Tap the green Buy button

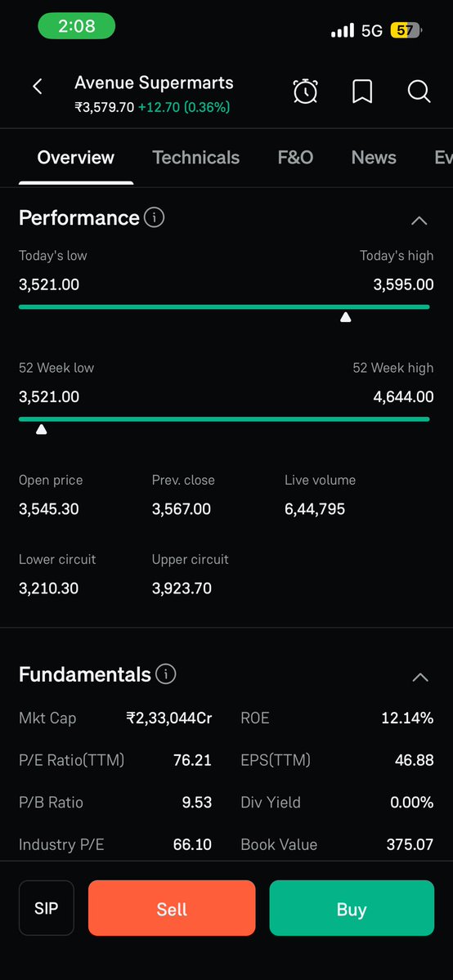[352, 908]
